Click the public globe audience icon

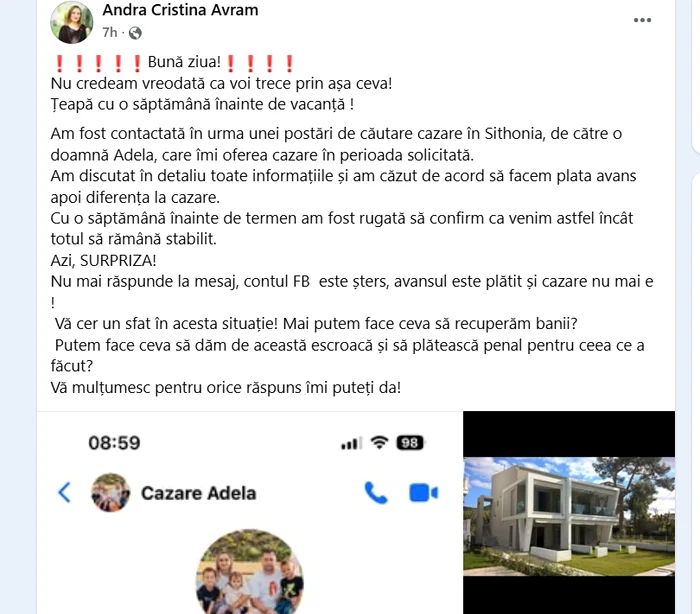tap(135, 33)
